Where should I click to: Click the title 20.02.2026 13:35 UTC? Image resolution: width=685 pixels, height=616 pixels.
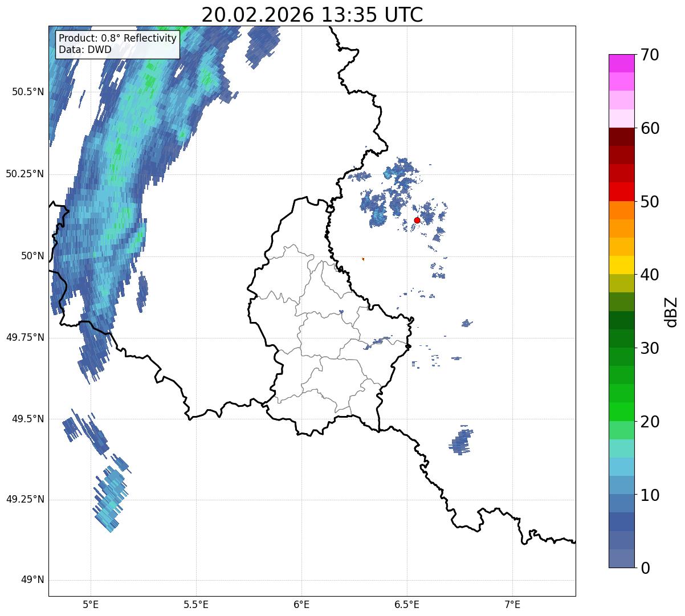tap(312, 15)
